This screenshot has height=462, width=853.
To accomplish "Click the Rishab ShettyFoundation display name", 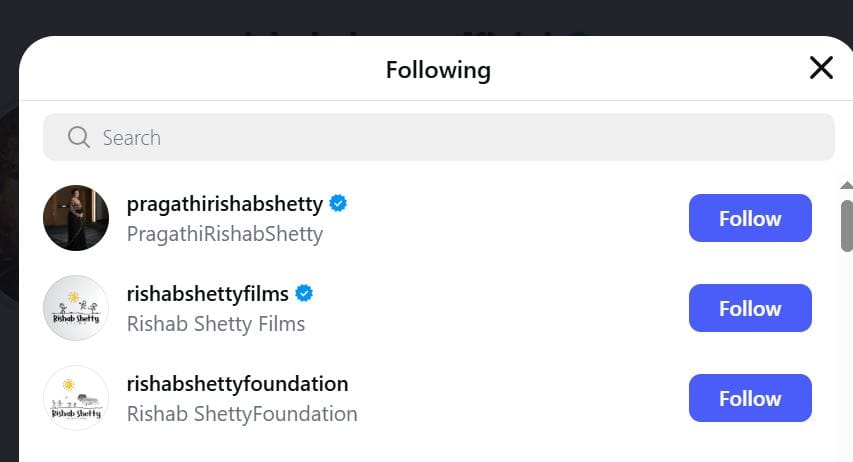I will tap(242, 414).
